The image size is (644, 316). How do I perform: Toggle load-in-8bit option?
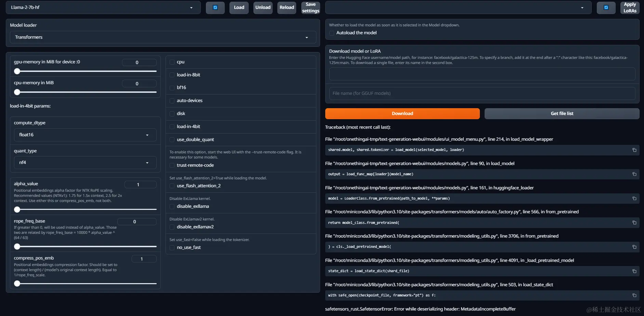[172, 75]
